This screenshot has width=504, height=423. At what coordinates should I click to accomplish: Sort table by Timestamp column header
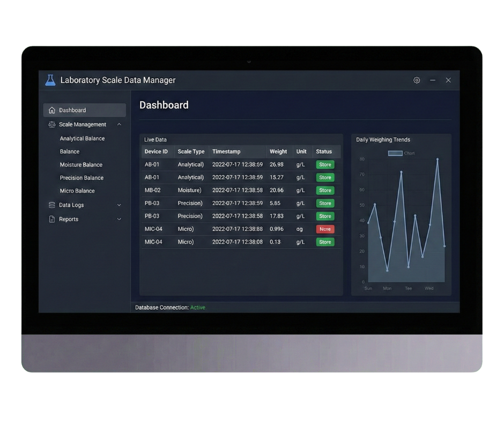click(226, 152)
